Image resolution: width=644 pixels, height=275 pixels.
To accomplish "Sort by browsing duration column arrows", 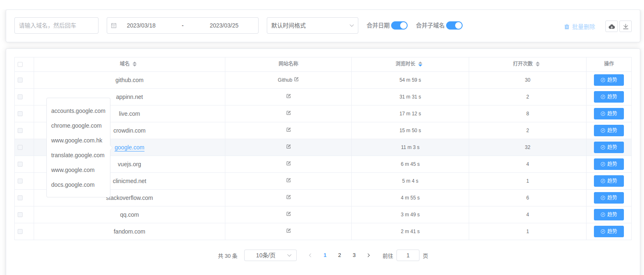I will click(x=420, y=64).
